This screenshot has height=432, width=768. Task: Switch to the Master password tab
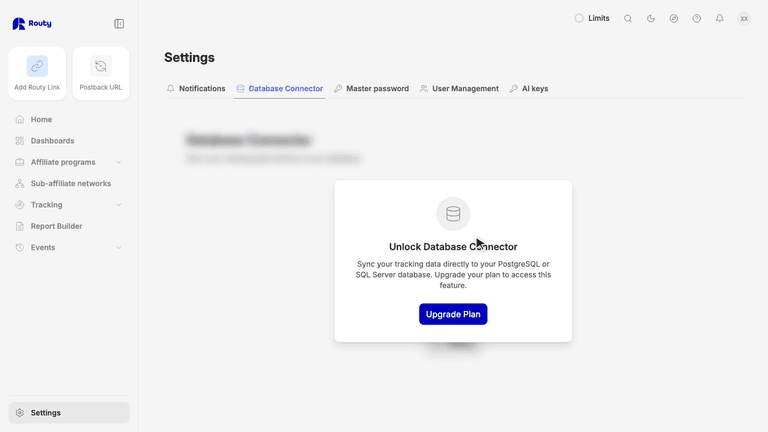point(371,89)
